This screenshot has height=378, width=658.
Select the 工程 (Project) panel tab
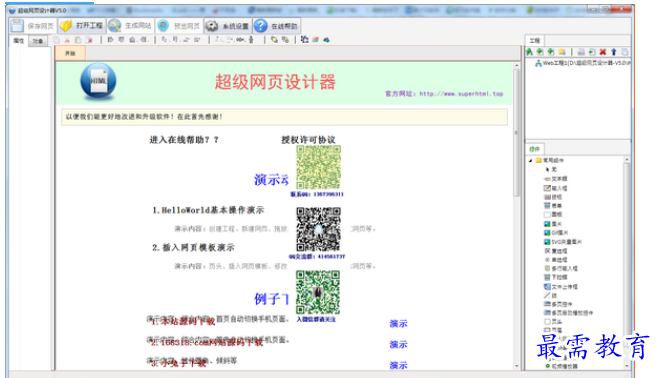pos(534,41)
